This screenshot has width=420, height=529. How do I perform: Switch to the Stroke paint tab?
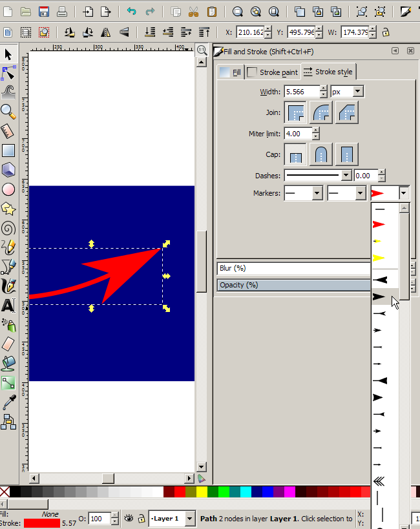[273, 72]
